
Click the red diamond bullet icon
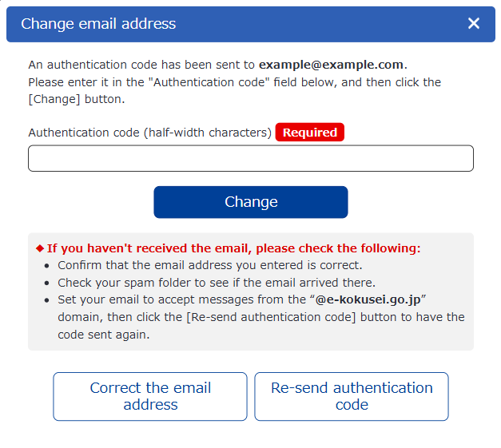40,248
